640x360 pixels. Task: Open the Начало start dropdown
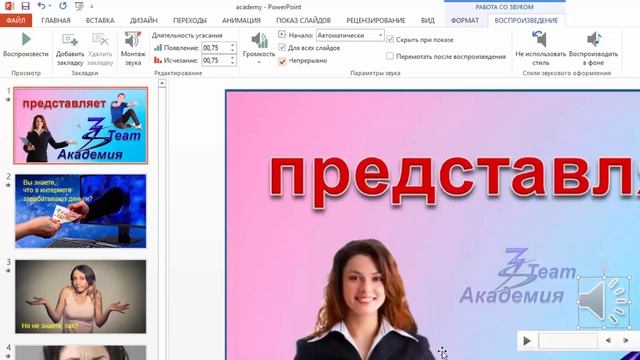[380, 36]
